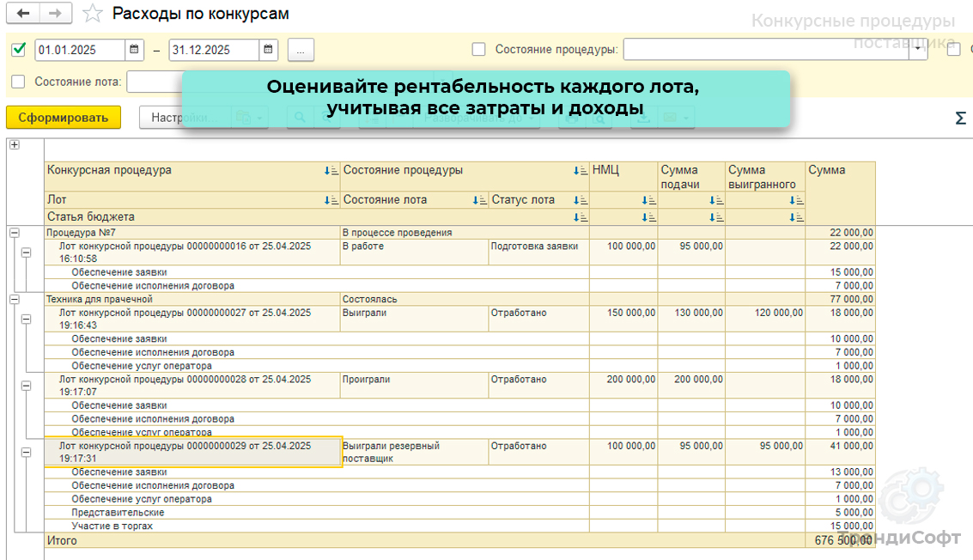This screenshot has width=973, height=560.
Task: Sort by Состояние процедуры header icon
Action: coord(581,170)
